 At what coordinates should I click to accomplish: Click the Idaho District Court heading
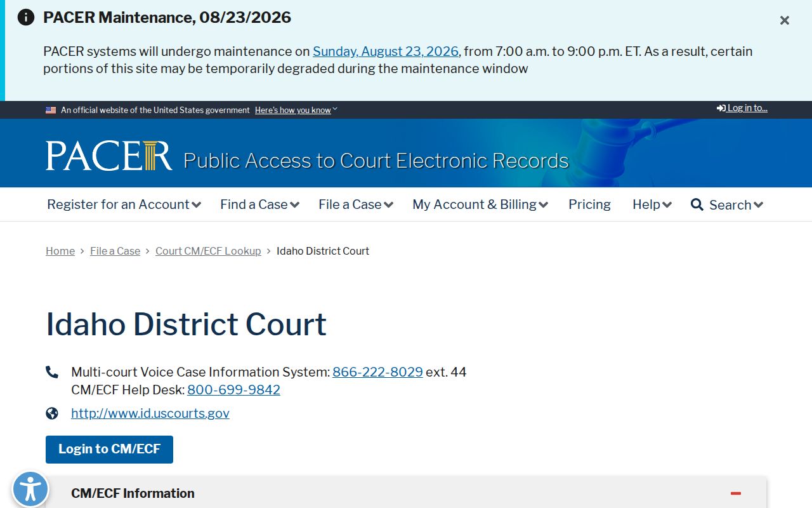point(186,324)
